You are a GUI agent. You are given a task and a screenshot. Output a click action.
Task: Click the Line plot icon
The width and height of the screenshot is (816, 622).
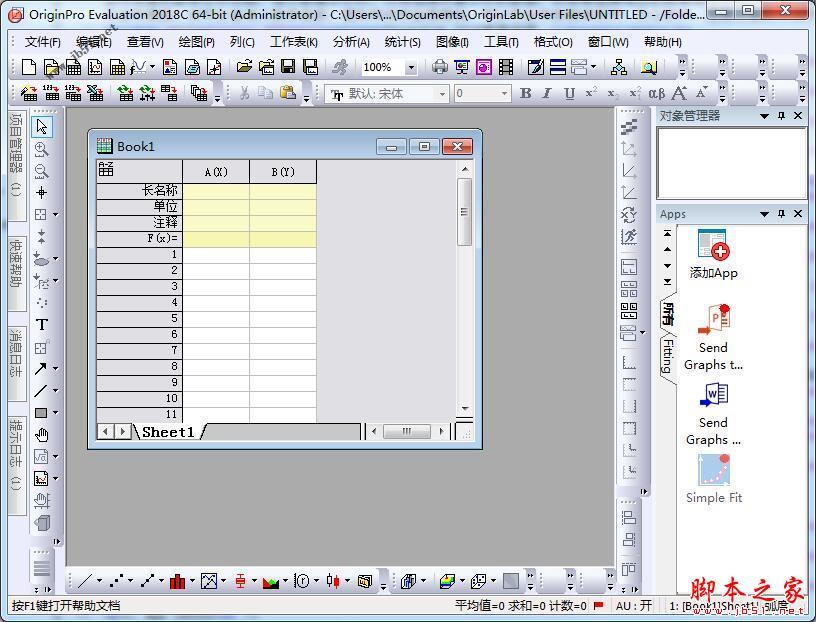tap(85, 581)
